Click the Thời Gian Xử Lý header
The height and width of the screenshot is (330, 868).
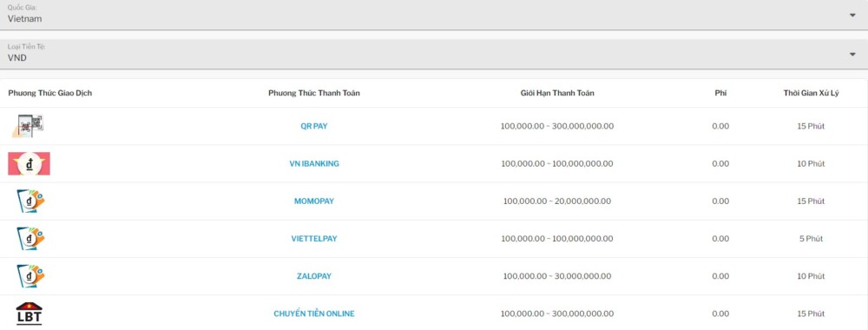tap(811, 93)
